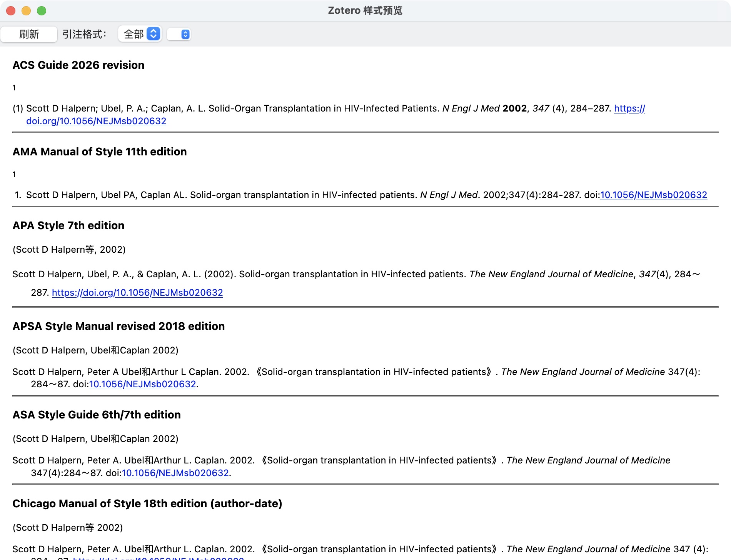The height and width of the screenshot is (560, 731).
Task: Click the Chicago citation (Scott D Halpern等 2002)
Action: coord(68,528)
